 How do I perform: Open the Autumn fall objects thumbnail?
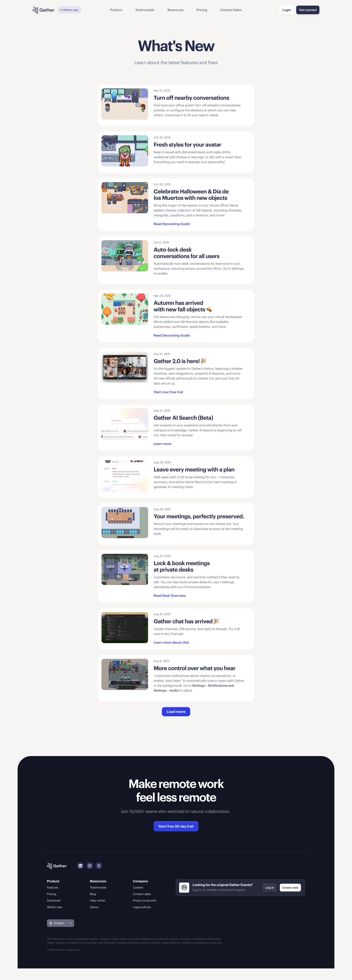tap(125, 309)
